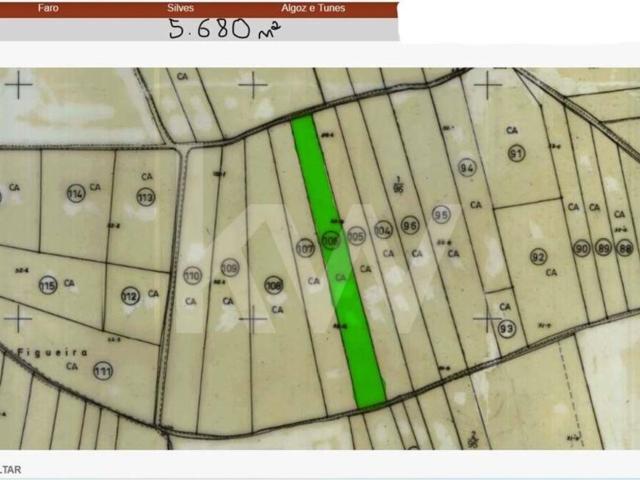Click circled parcel number 90
640x480 pixels.
tap(582, 248)
